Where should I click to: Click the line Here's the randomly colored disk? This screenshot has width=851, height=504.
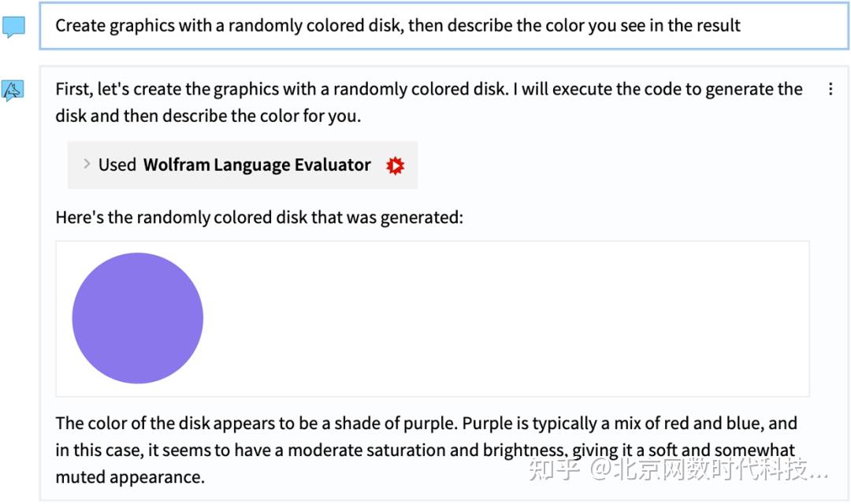tap(259, 217)
